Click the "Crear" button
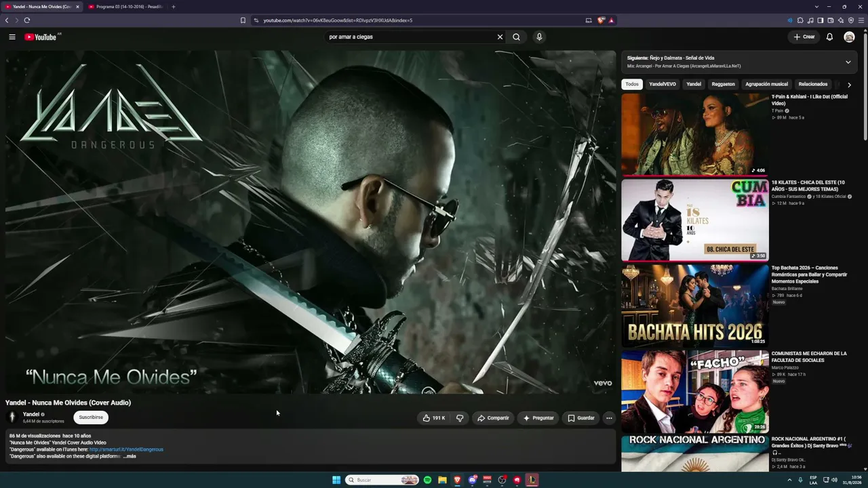This screenshot has height=488, width=868. (804, 37)
